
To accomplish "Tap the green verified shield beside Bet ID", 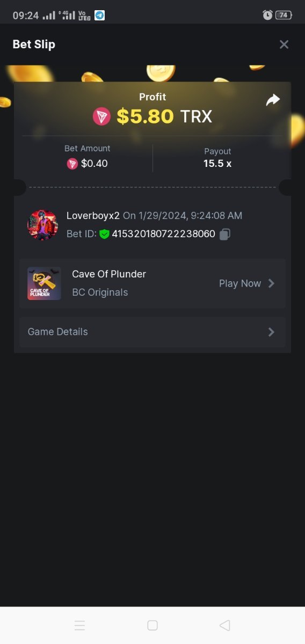I will [x=104, y=234].
